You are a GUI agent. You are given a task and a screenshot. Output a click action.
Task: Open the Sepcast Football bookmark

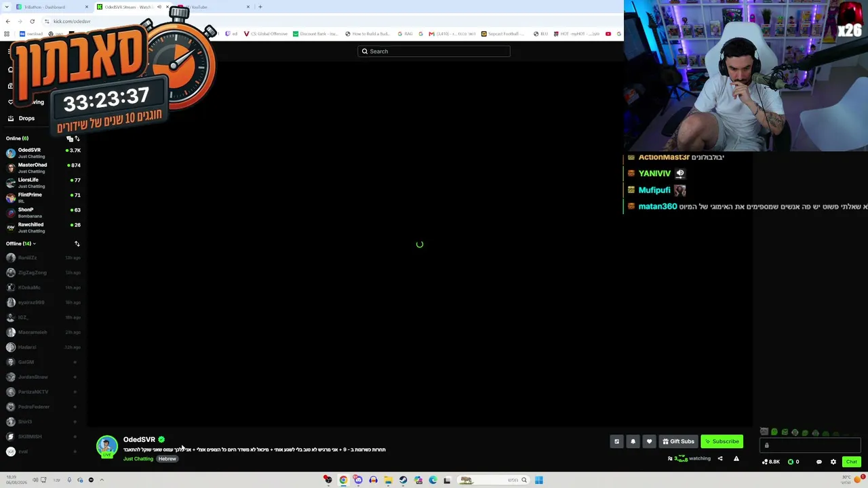pyautogui.click(x=504, y=34)
